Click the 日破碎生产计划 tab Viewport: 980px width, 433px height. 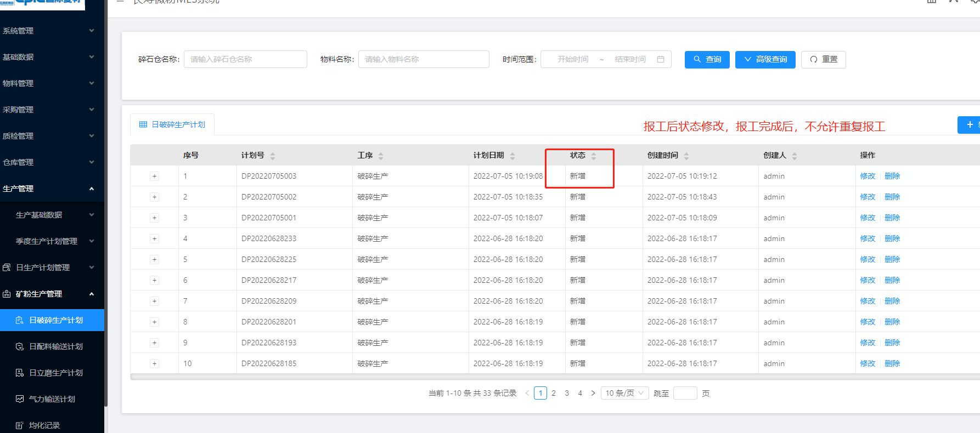point(172,124)
